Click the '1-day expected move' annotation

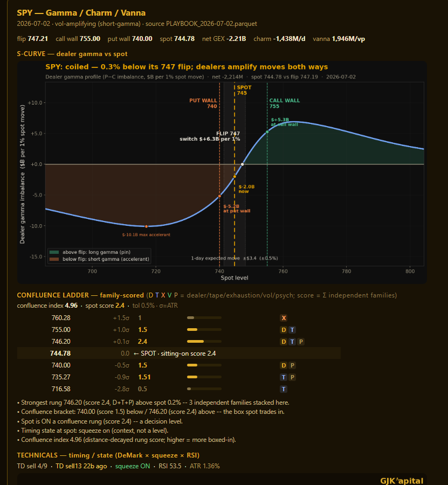point(234,258)
